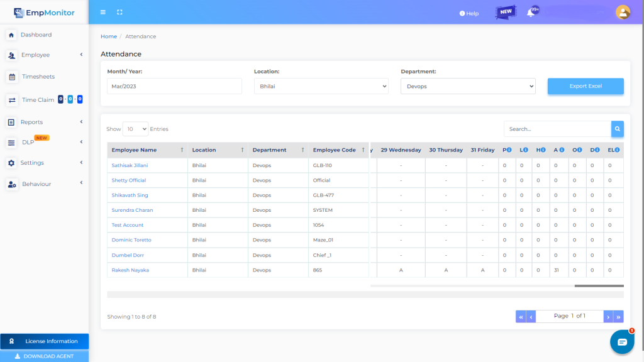
Task: Click employee code 865 cell
Action: click(338, 270)
